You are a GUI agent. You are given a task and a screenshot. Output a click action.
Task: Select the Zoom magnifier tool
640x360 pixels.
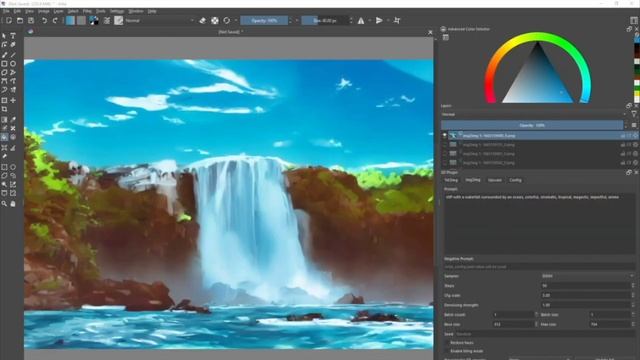(4, 203)
